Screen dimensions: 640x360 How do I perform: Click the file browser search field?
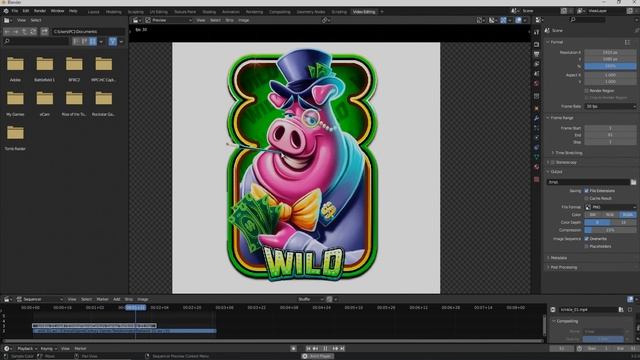[36, 41]
